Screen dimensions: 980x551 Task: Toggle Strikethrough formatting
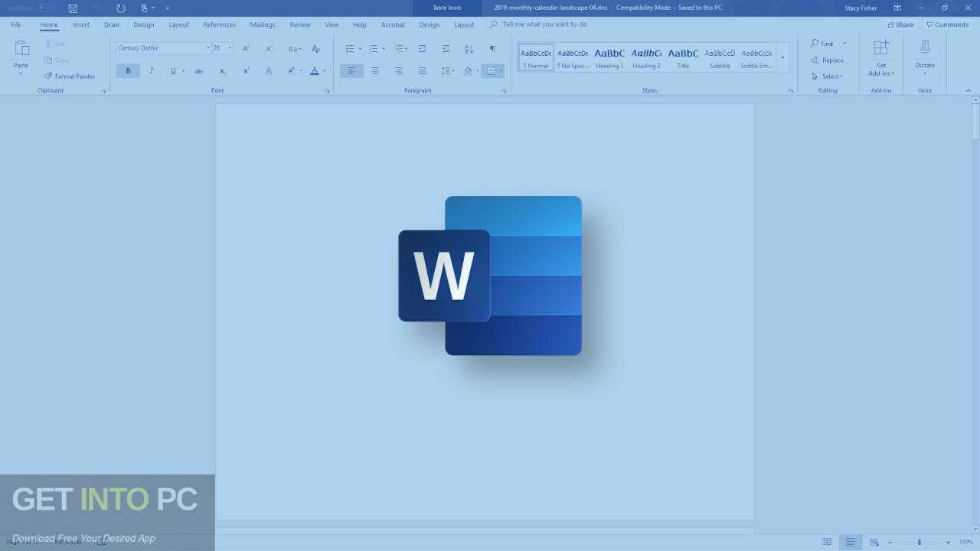tap(199, 70)
